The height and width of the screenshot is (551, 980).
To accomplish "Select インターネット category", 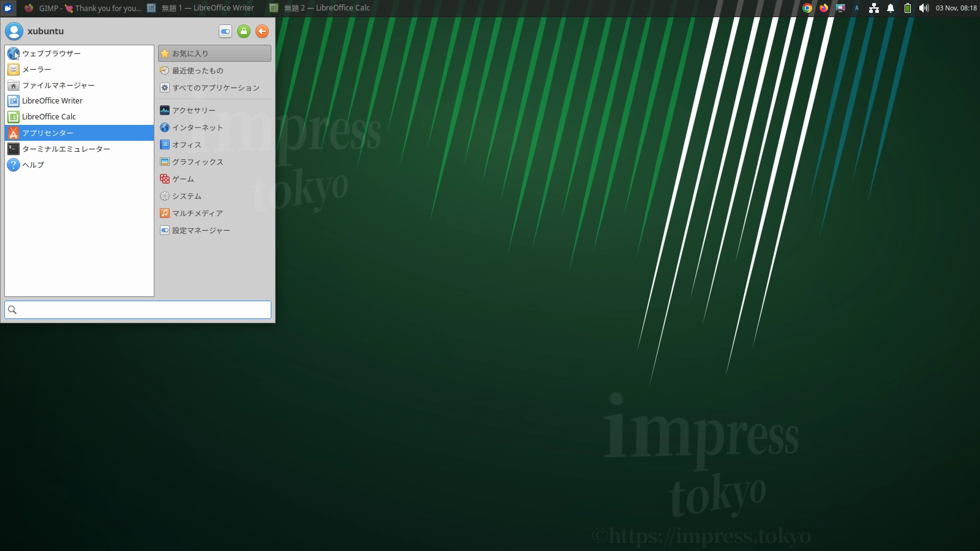I will pyautogui.click(x=214, y=127).
